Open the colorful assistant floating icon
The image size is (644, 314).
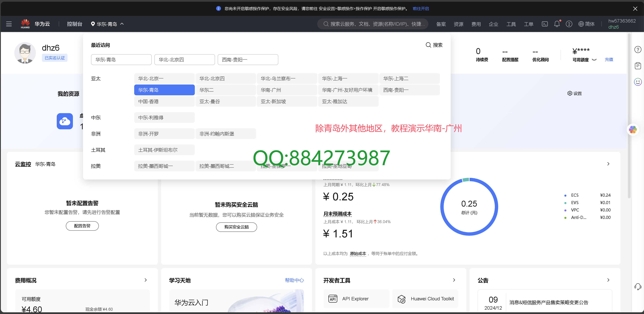(633, 129)
